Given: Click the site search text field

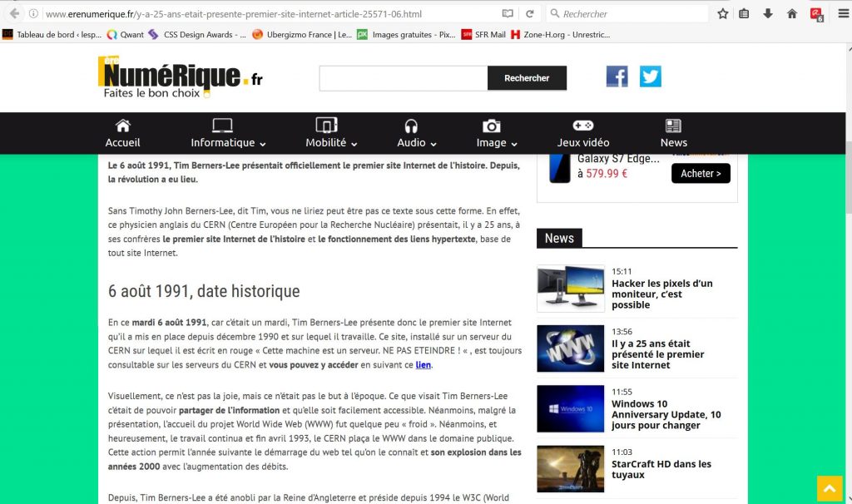Looking at the screenshot, I should (403, 78).
